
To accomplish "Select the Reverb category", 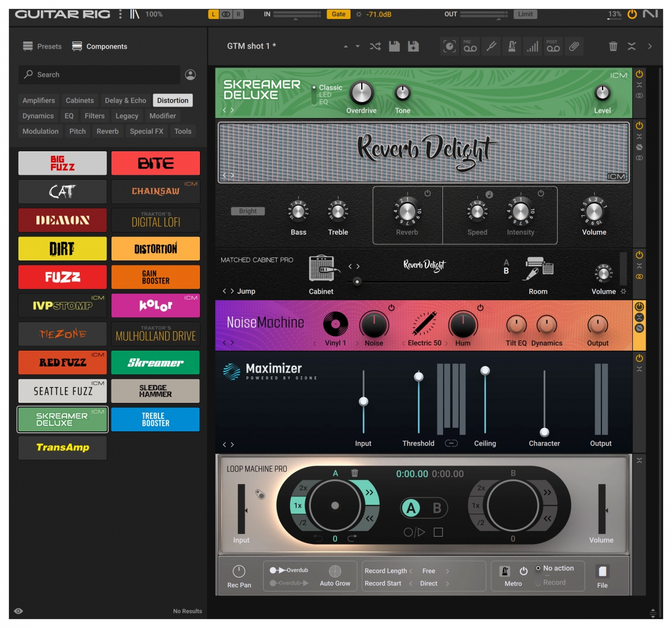I will click(x=108, y=131).
